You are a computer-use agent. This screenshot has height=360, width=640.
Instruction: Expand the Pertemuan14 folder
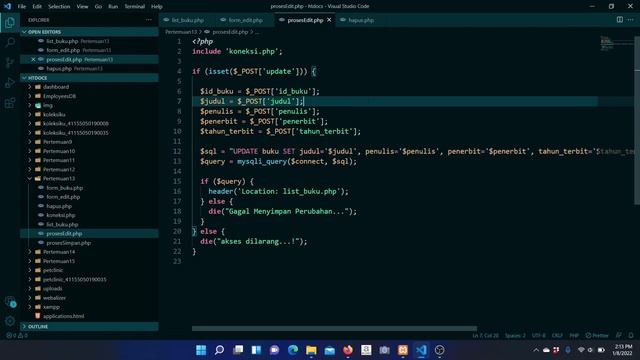[x=30, y=252]
